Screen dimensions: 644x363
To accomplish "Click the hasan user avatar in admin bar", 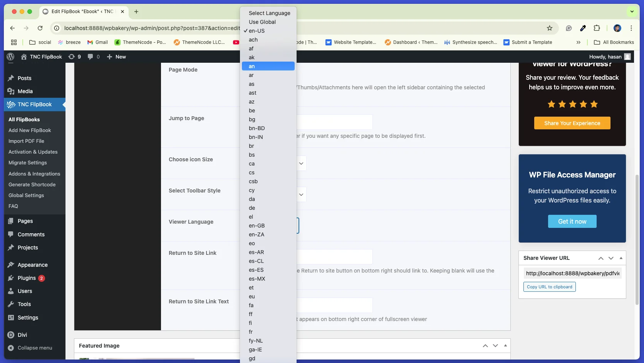I will [627, 57].
